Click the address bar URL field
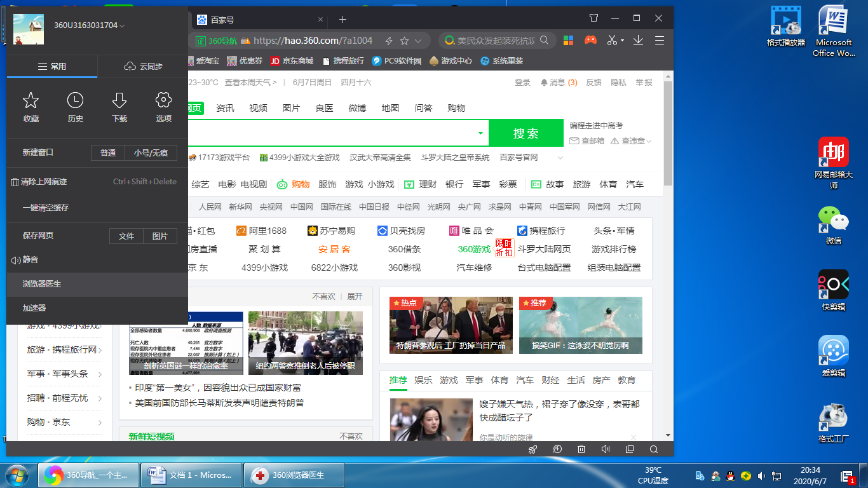Screen dimensions: 868x488 click(x=313, y=41)
